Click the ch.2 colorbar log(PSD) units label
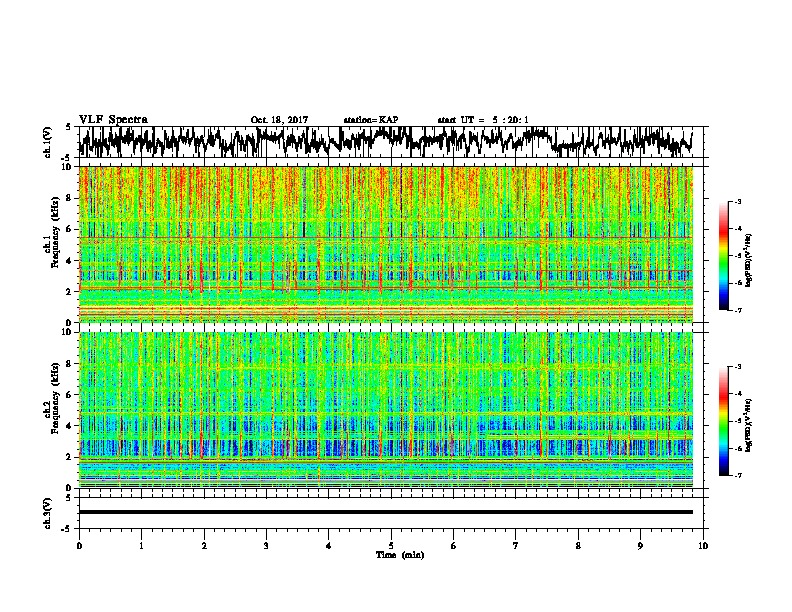The image size is (792, 612). (x=748, y=425)
